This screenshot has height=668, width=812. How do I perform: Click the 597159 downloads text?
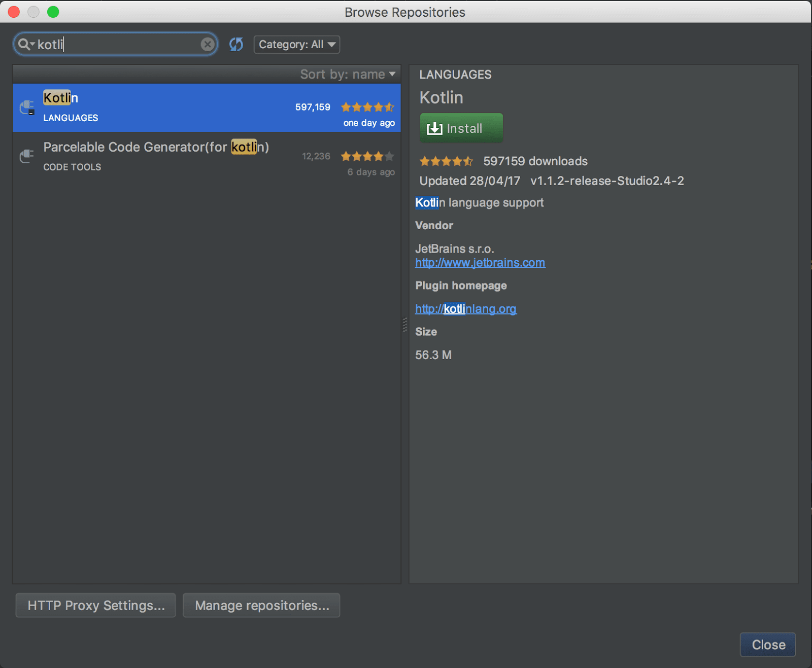point(535,161)
